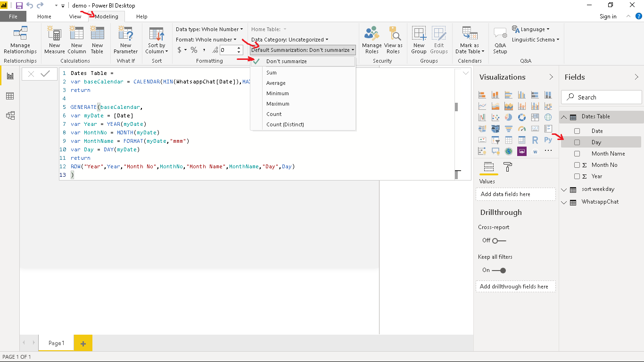The height and width of the screenshot is (362, 644).
Task: Select the table visual icon
Action: tap(508, 140)
